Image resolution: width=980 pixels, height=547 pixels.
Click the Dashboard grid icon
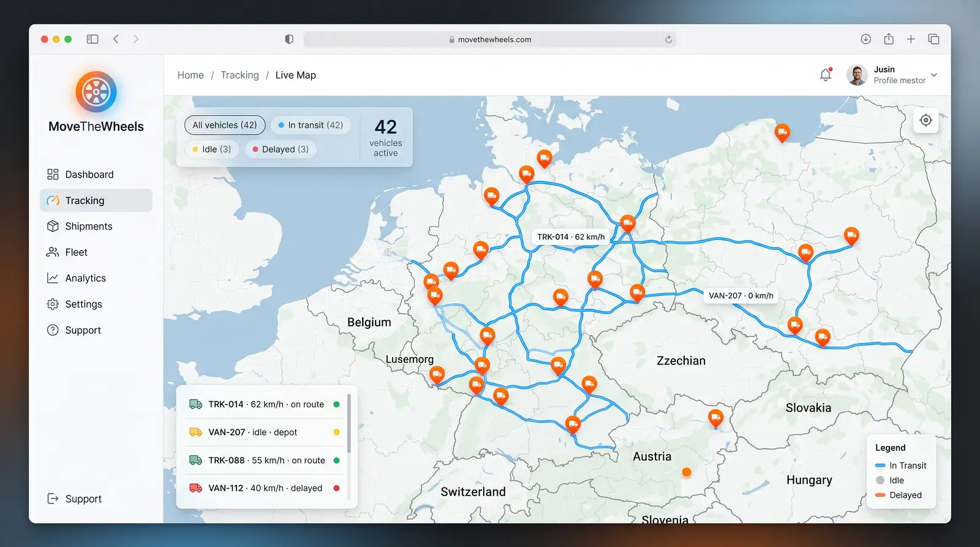[x=53, y=175]
